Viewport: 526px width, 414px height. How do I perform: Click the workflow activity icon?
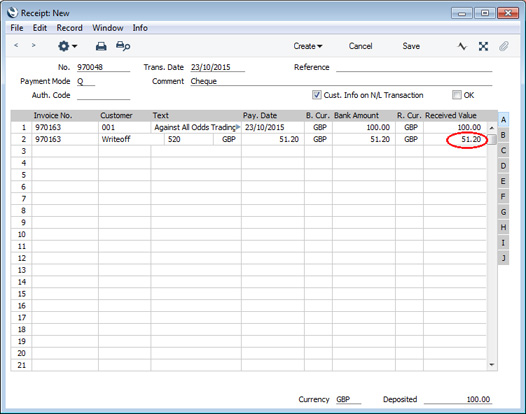click(462, 46)
